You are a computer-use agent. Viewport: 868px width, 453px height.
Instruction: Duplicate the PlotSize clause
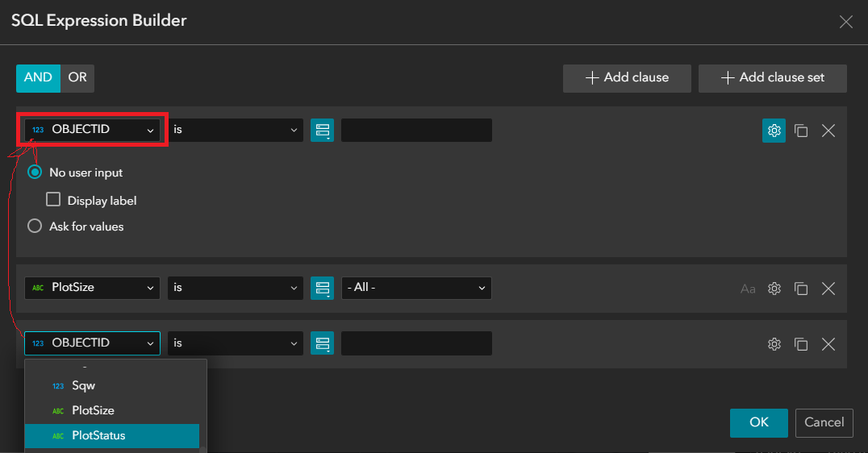[x=801, y=289]
